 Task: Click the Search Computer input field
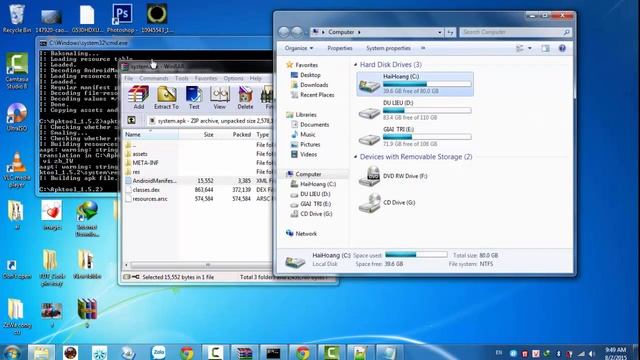tap(512, 32)
